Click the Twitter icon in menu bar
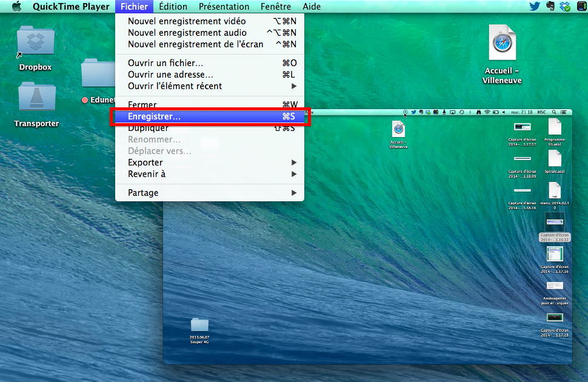 534,7
